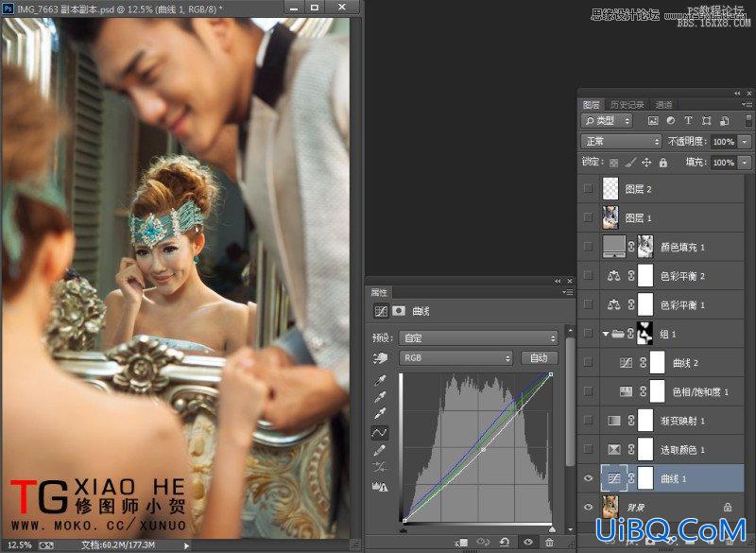756x553 pixels.
Task: Toggle the layer filter on/off switch
Action: click(748, 120)
